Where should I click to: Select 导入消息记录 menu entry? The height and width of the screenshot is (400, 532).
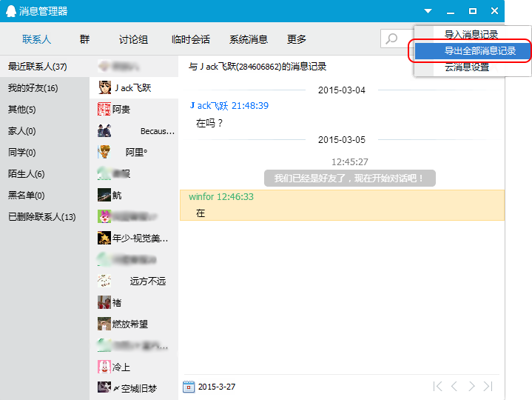(x=473, y=34)
